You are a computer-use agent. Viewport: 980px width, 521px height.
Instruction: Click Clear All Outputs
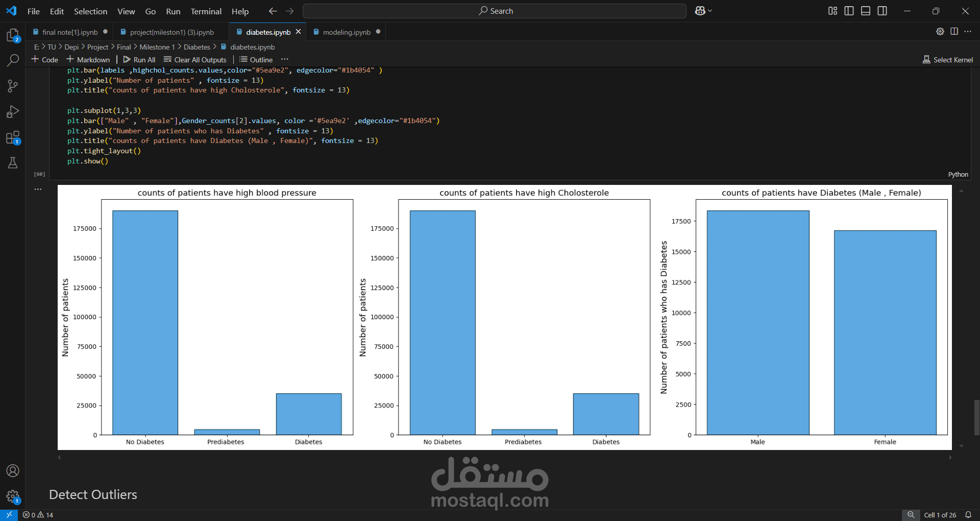[x=195, y=59]
